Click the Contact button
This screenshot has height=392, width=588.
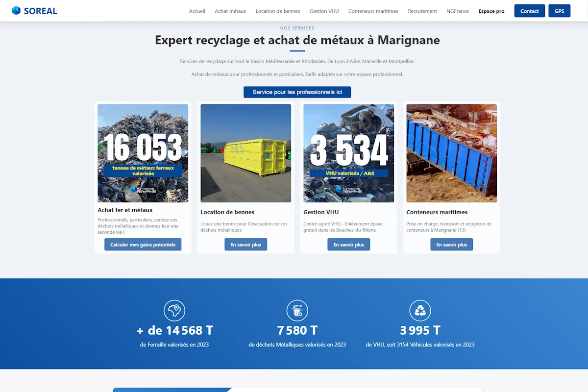coord(530,11)
